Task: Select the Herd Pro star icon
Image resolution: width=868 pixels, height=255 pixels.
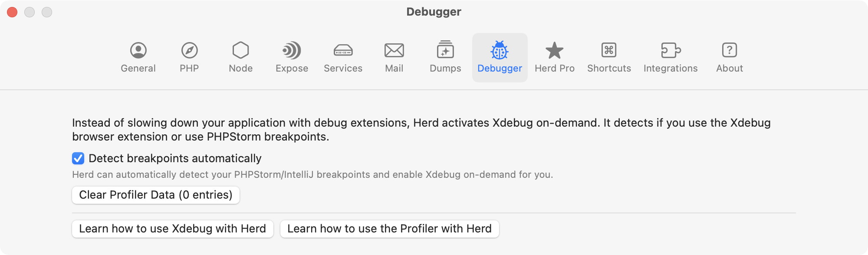Action: pyautogui.click(x=554, y=51)
